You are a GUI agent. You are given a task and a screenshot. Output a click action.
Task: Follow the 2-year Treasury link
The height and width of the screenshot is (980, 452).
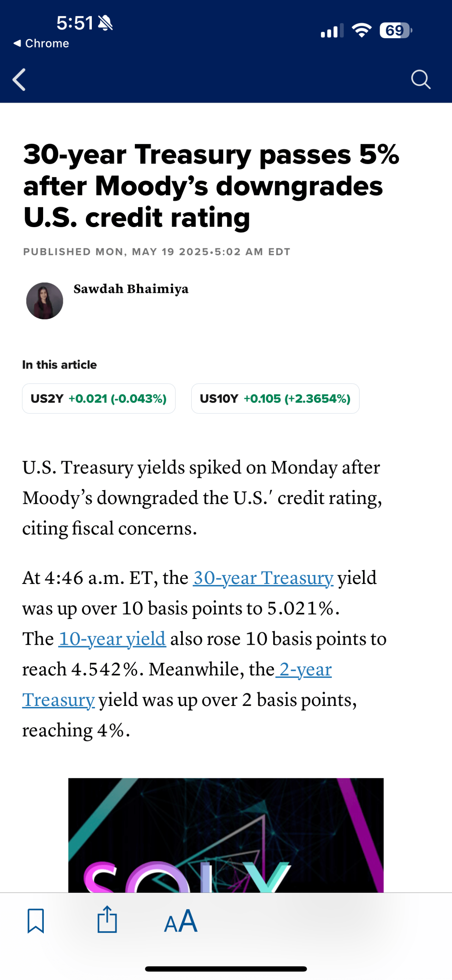[177, 684]
